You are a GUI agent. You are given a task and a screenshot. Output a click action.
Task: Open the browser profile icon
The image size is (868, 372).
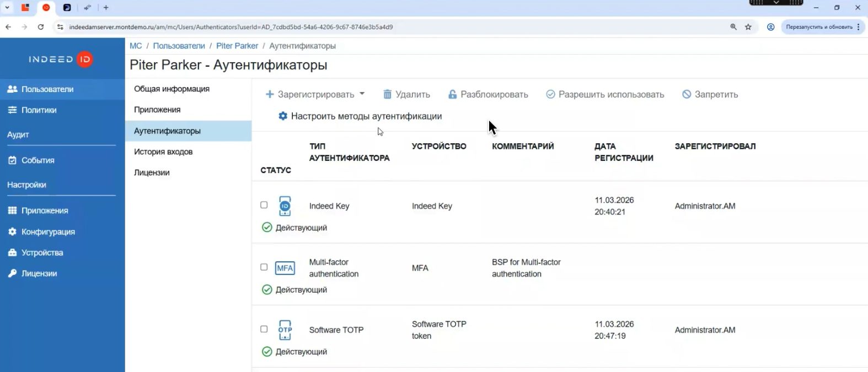(770, 27)
